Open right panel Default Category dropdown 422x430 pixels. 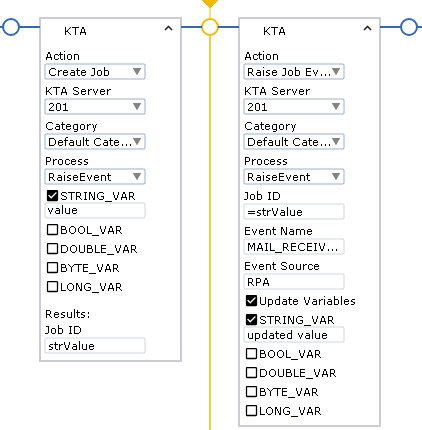point(294,142)
